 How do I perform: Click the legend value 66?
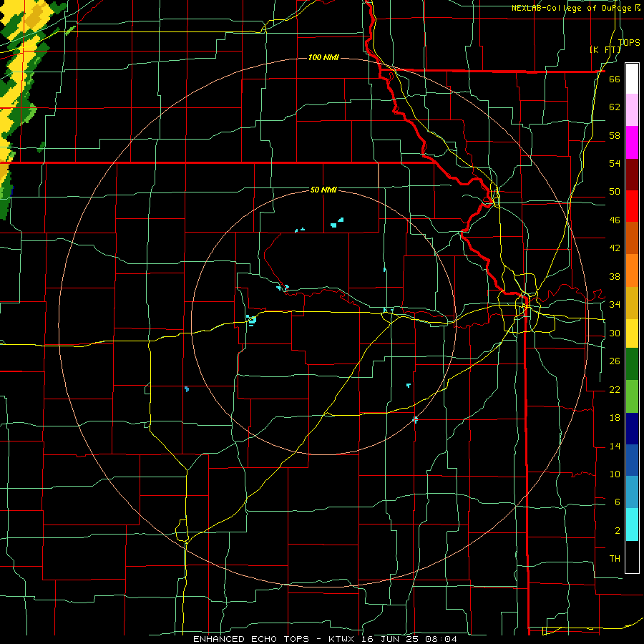(615, 79)
